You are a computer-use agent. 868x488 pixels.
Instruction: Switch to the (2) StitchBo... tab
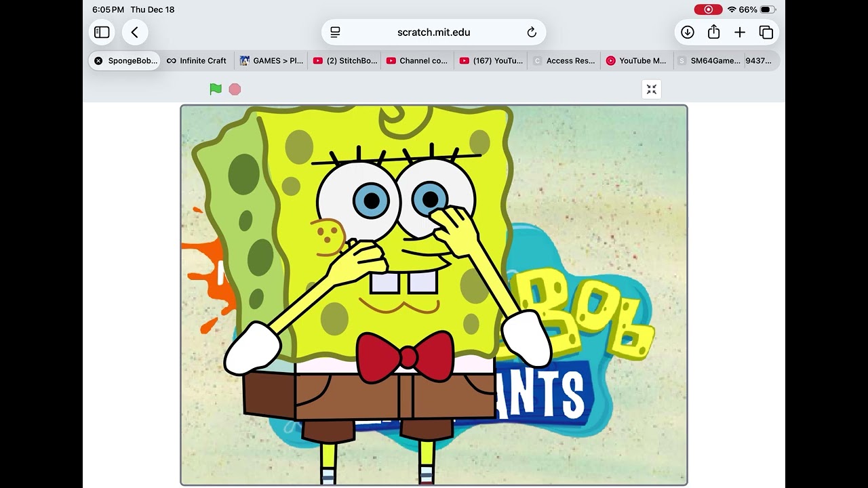[x=344, y=60]
